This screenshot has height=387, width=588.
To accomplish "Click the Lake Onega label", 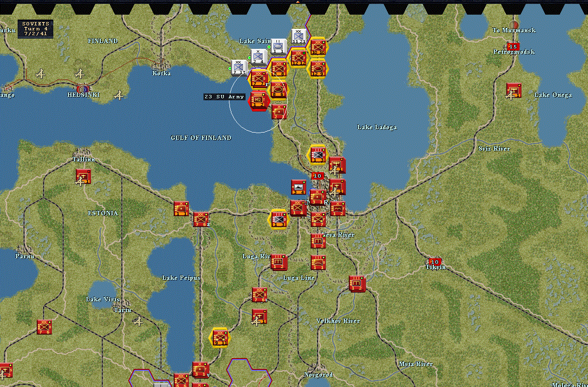I will (553, 95).
